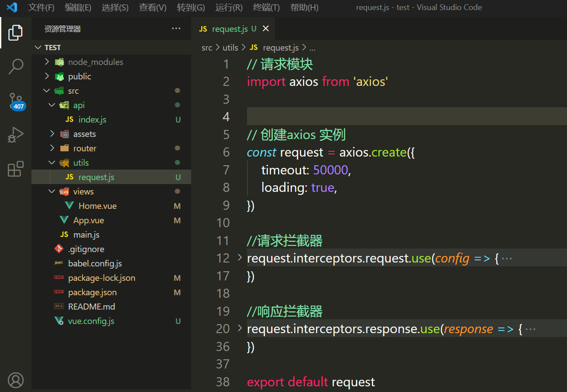This screenshot has width=567, height=392.
Task: Close the request.js editor tab
Action: [266, 29]
